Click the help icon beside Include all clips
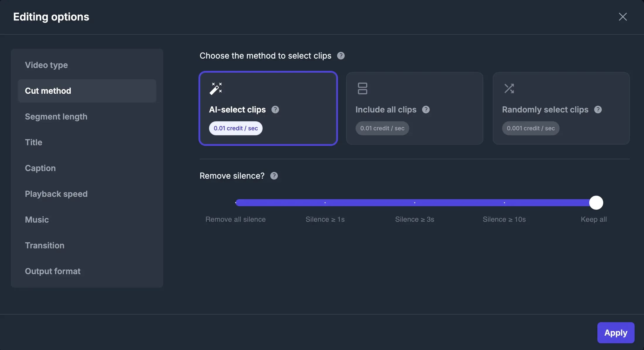 click(426, 110)
